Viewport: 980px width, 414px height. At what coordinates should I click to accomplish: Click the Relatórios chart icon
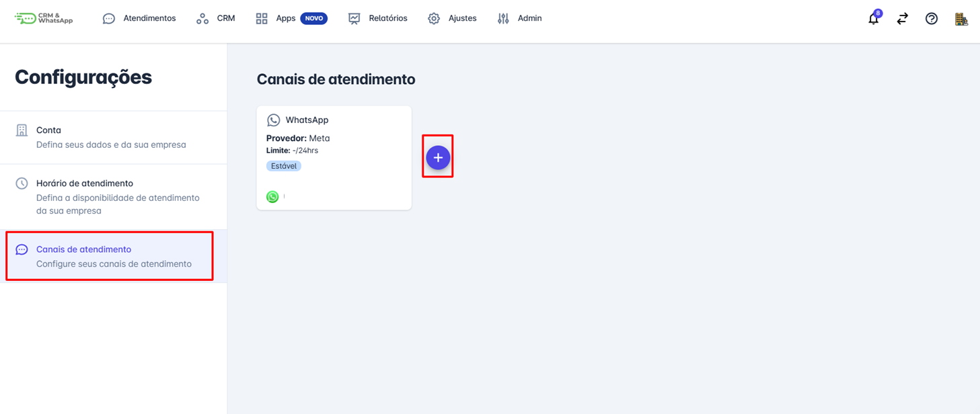[354, 18]
